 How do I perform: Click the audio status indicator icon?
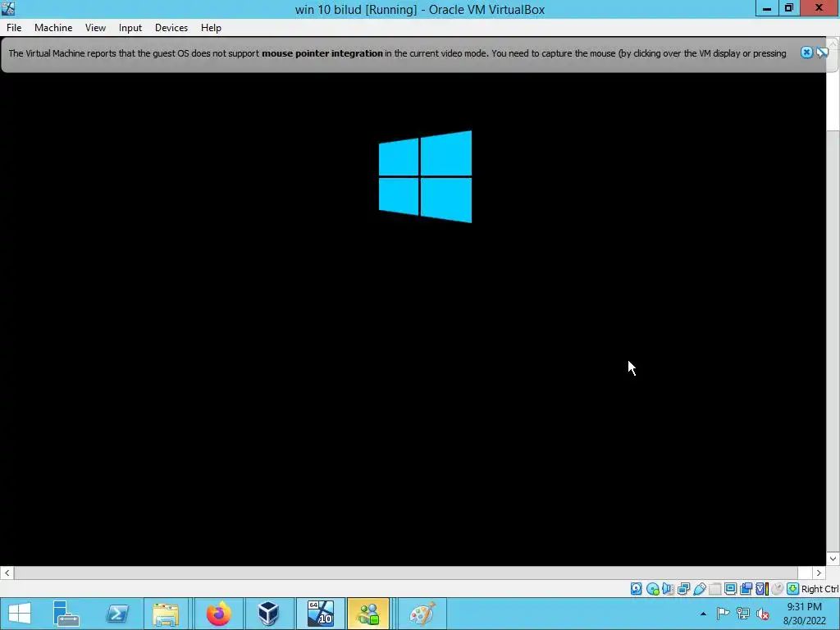(x=668, y=589)
